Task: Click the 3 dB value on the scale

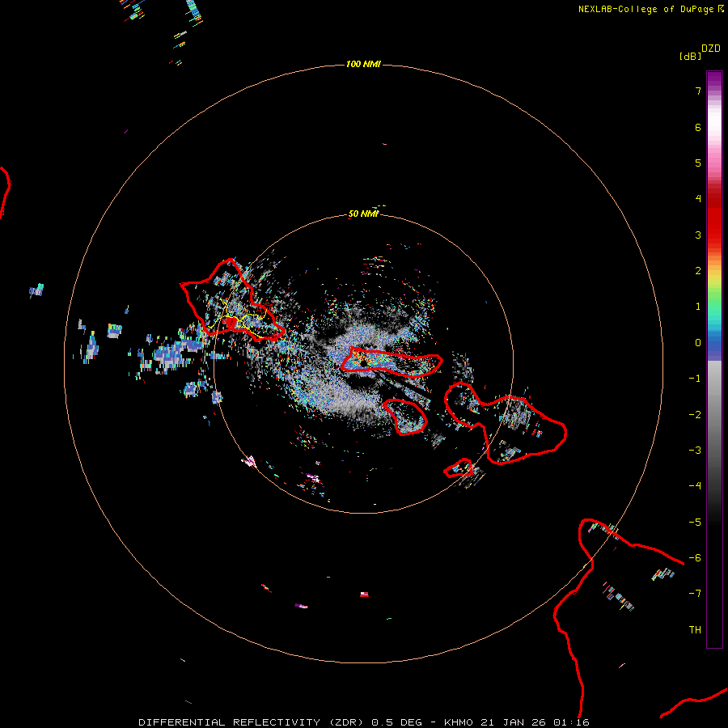Action: [698, 235]
